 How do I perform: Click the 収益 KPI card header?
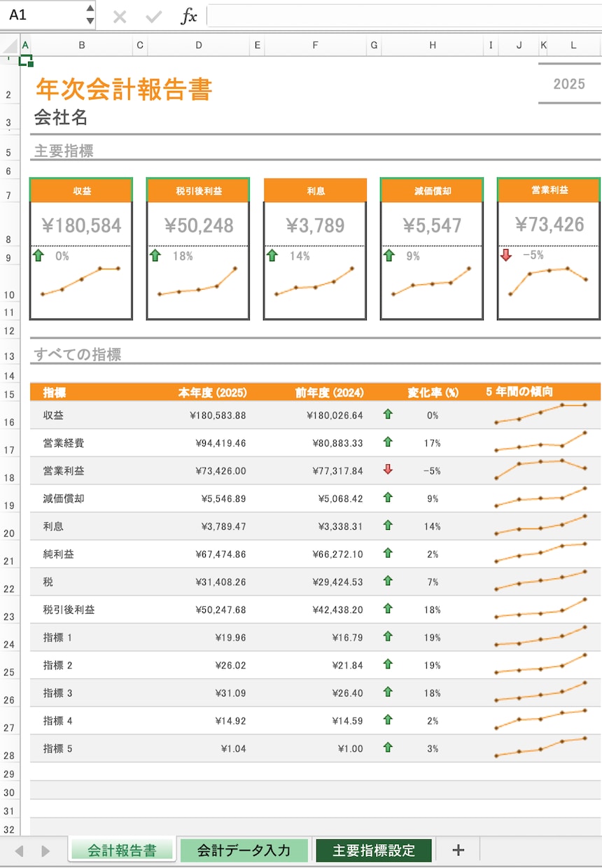pyautogui.click(x=81, y=190)
